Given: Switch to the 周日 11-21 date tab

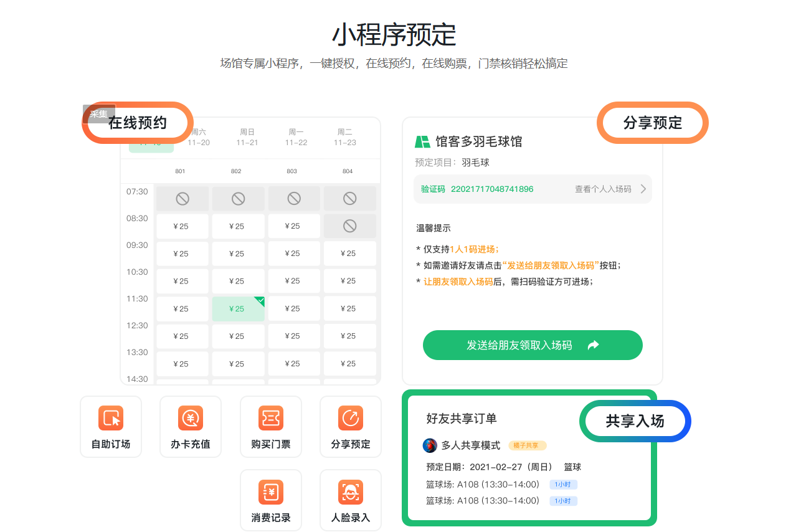Looking at the screenshot, I should (x=247, y=137).
